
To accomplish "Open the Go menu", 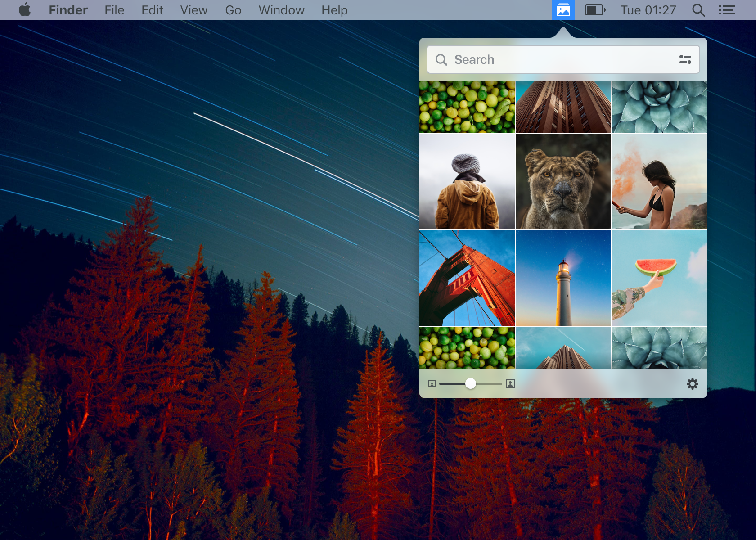I will [x=233, y=10].
